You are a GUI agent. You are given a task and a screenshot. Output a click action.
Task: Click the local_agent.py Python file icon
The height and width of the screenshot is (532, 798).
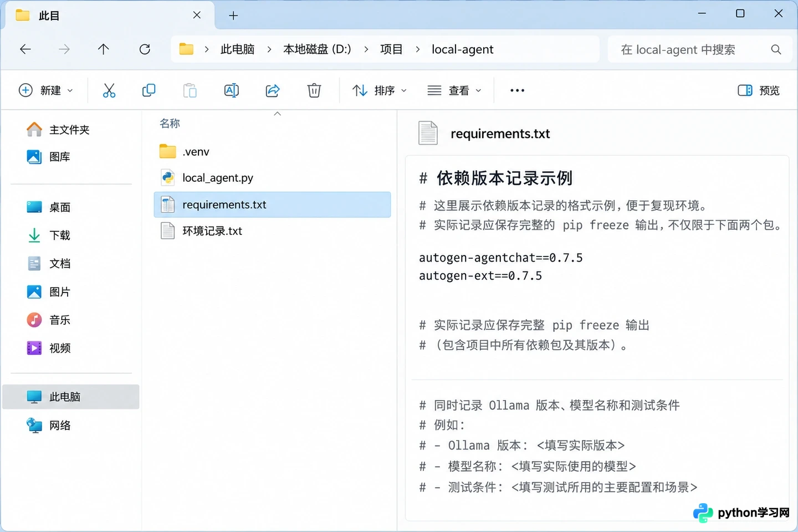click(x=168, y=177)
